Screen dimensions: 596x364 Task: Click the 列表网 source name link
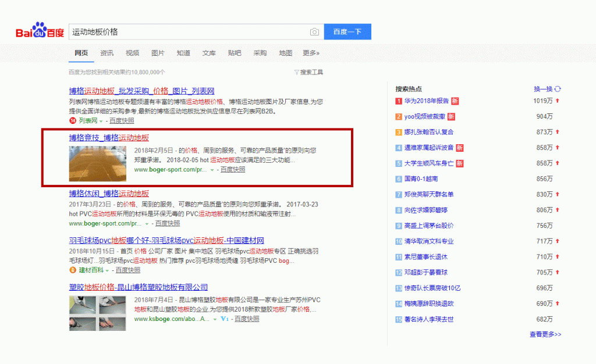pos(88,121)
